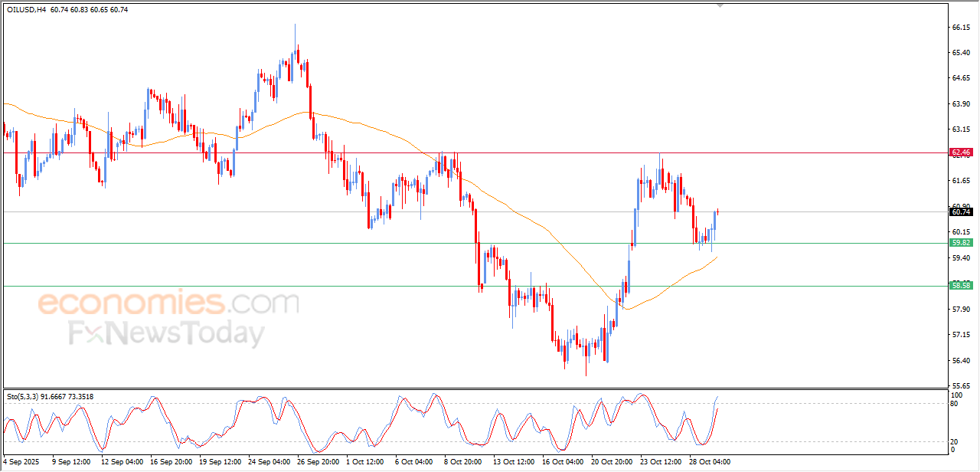This screenshot has height=472, width=980.
Task: Click the 56.40 price axis label
Action: tap(961, 360)
